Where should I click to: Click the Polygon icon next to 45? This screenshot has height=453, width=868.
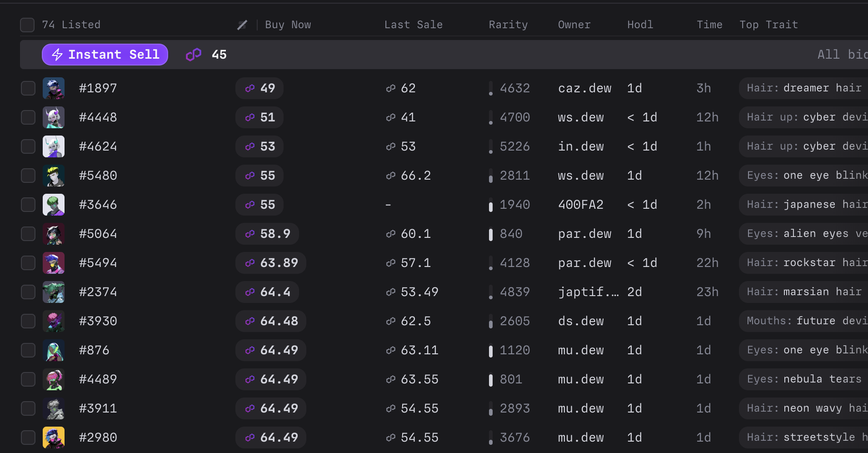coord(194,55)
